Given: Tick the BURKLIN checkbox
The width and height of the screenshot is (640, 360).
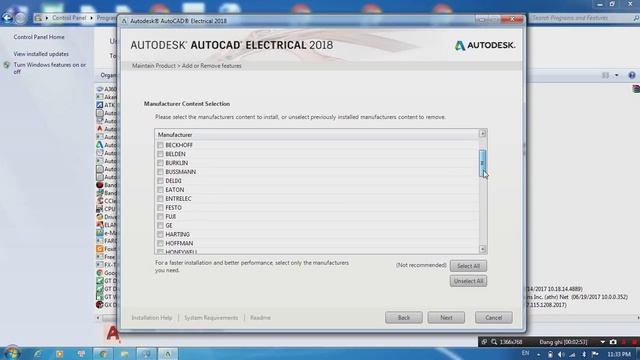Looking at the screenshot, I should pyautogui.click(x=160, y=163).
